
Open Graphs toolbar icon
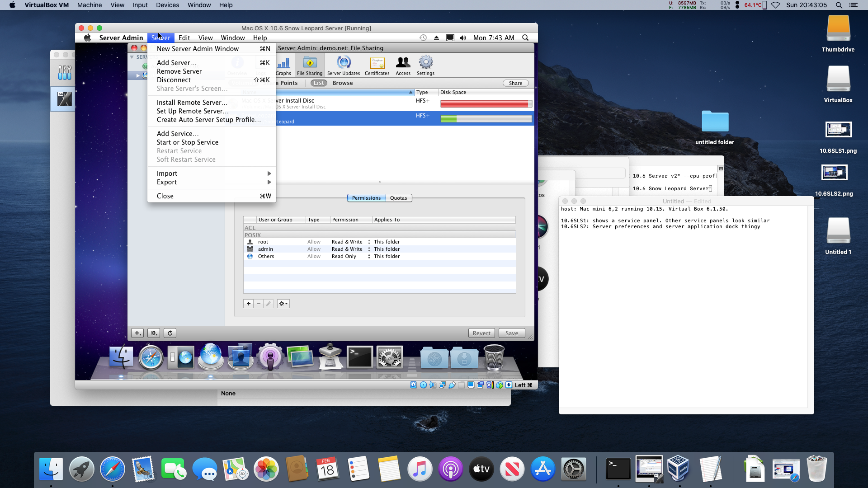[x=283, y=66]
